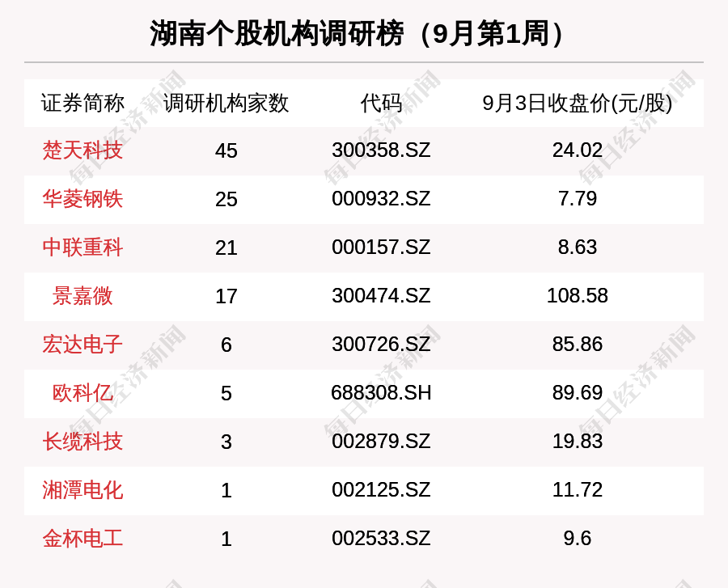Image resolution: width=728 pixels, height=588 pixels.
Task: Click the code 300726.SZ
Action: [x=381, y=345]
